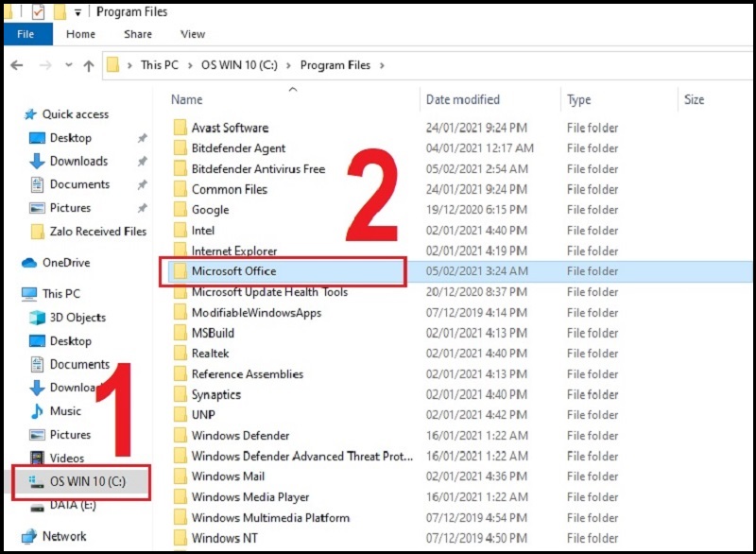Click the 3D Objects icon in sidebar
This screenshot has width=756, height=554.
click(37, 318)
